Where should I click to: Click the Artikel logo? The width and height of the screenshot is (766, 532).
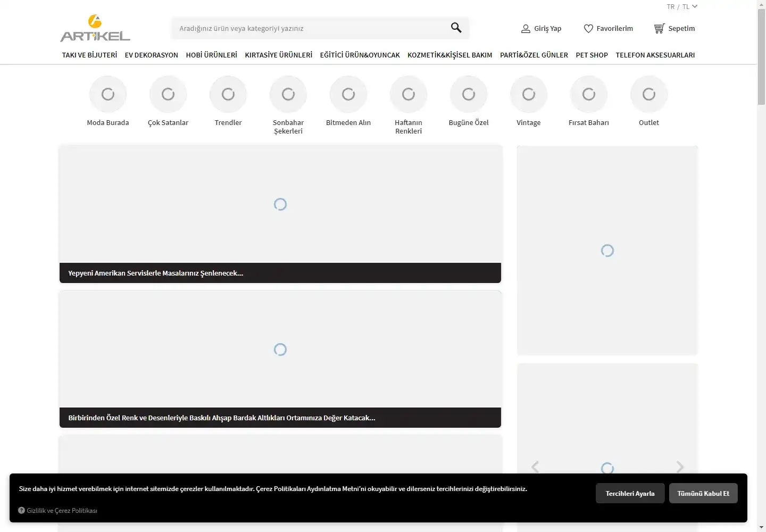pyautogui.click(x=95, y=28)
